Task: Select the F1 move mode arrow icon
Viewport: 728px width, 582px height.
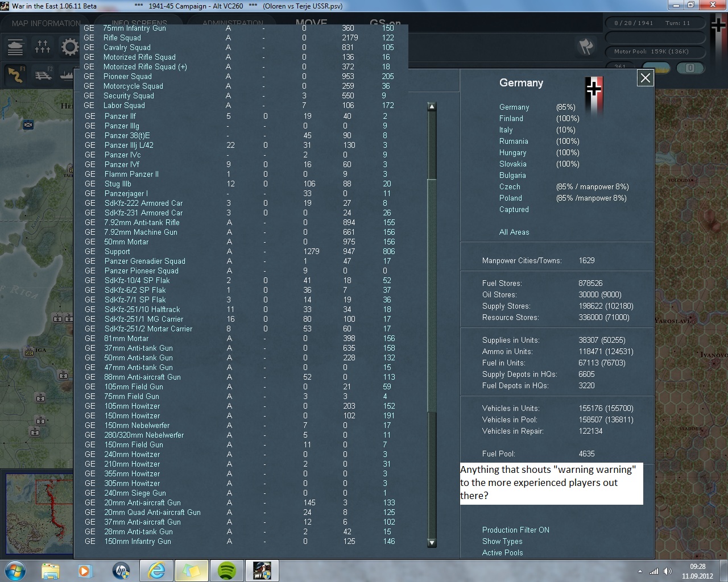Action: pyautogui.click(x=16, y=74)
